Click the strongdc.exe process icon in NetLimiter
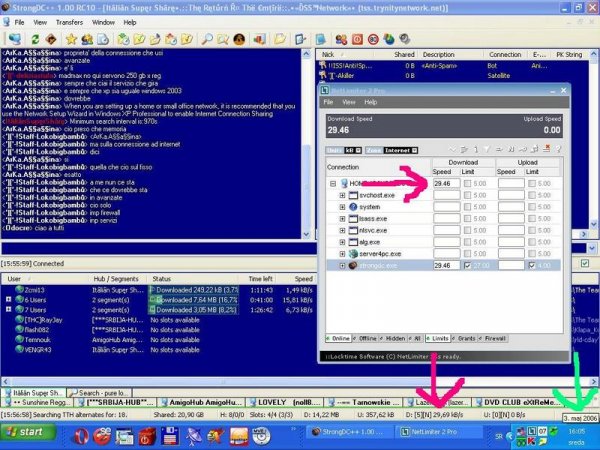This screenshot has width=600, height=450. (x=353, y=265)
